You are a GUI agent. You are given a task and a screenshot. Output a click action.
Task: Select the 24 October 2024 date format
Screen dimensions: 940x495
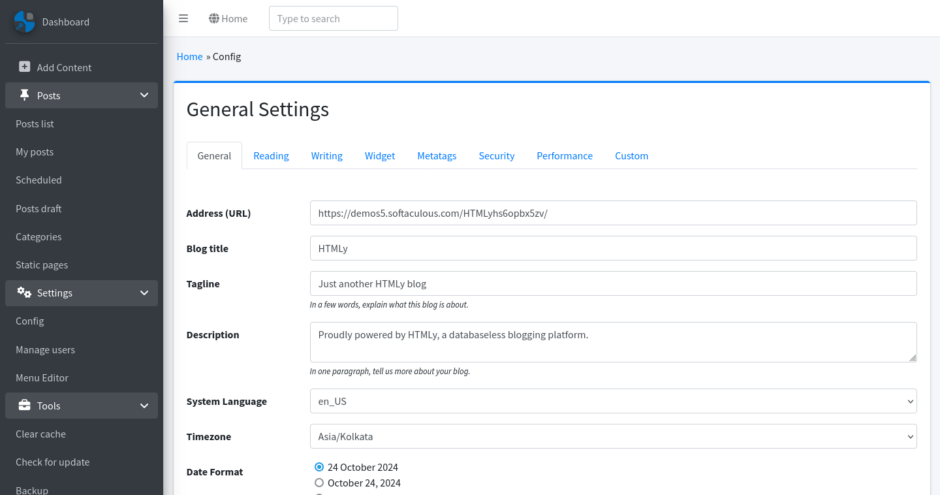click(319, 467)
